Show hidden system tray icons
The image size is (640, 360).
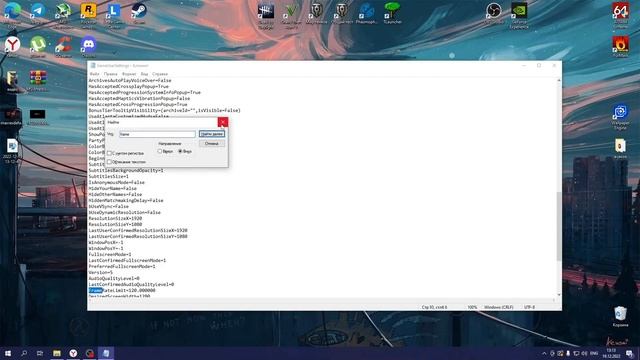(544, 353)
